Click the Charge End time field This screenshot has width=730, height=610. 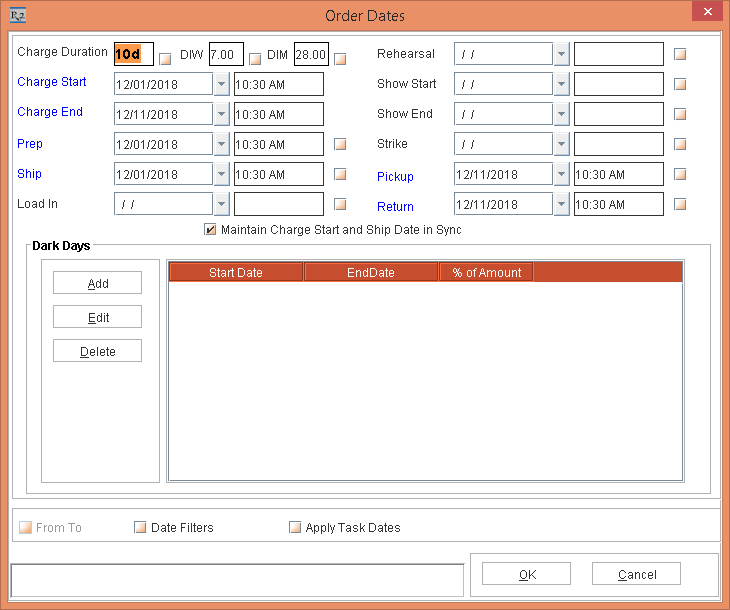coord(278,114)
